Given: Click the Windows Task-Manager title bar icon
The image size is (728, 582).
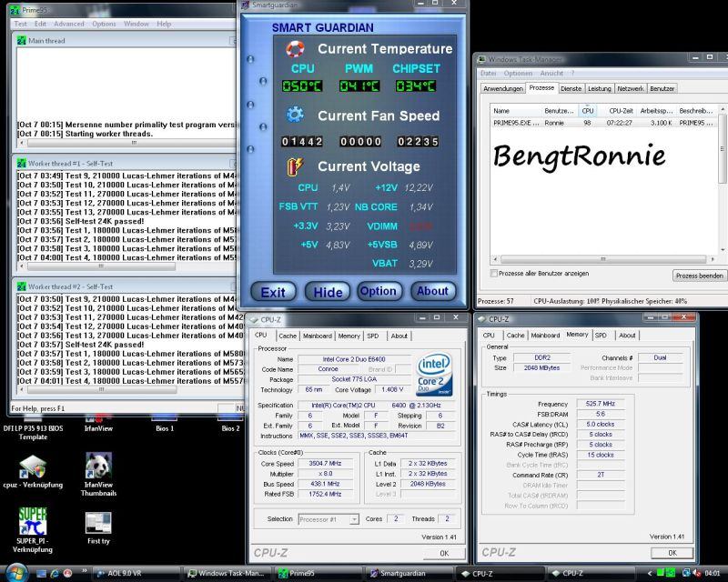Looking at the screenshot, I should point(482,59).
